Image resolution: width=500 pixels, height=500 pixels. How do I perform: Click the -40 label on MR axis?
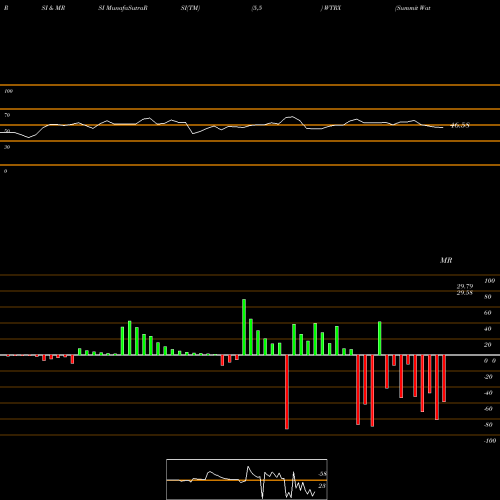[488, 393]
